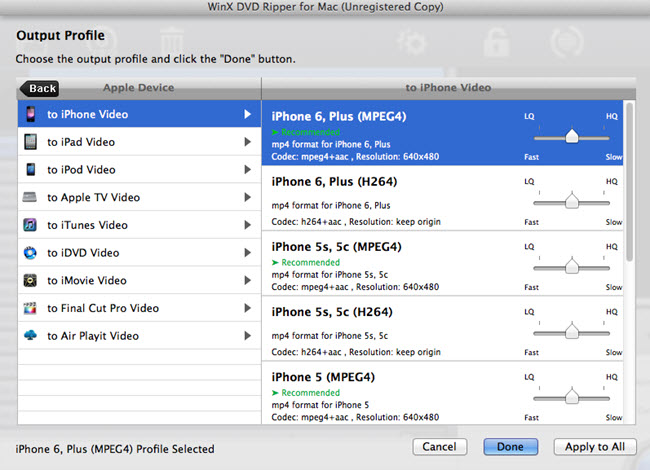
Task: Adjust quality slider for iPhone 5s, 5c (H264)
Action: click(x=572, y=332)
